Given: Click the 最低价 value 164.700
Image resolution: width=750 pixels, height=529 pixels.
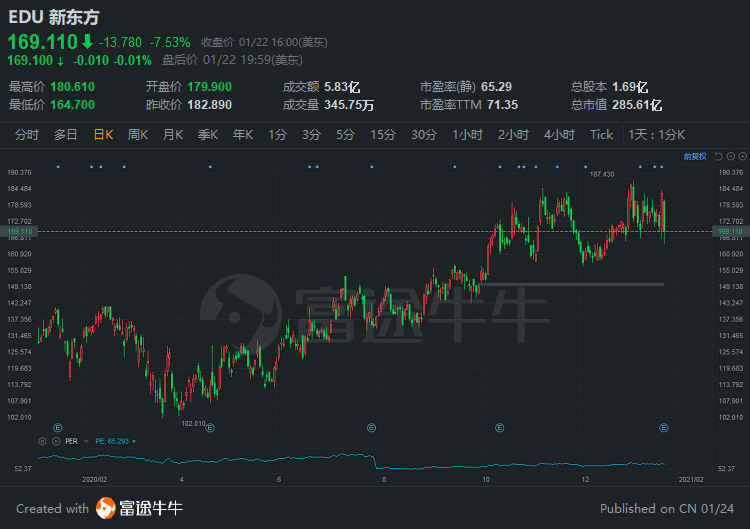Looking at the screenshot, I should (73, 105).
